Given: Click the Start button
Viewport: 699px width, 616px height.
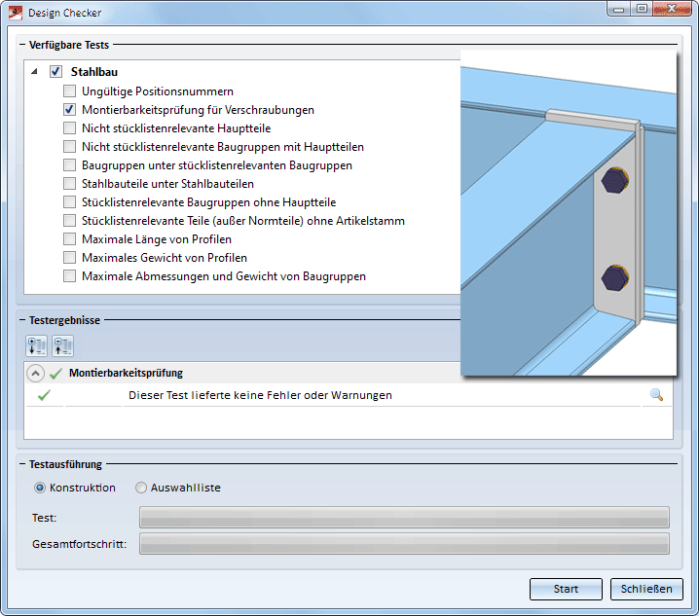Looking at the screenshot, I should pos(566,589).
